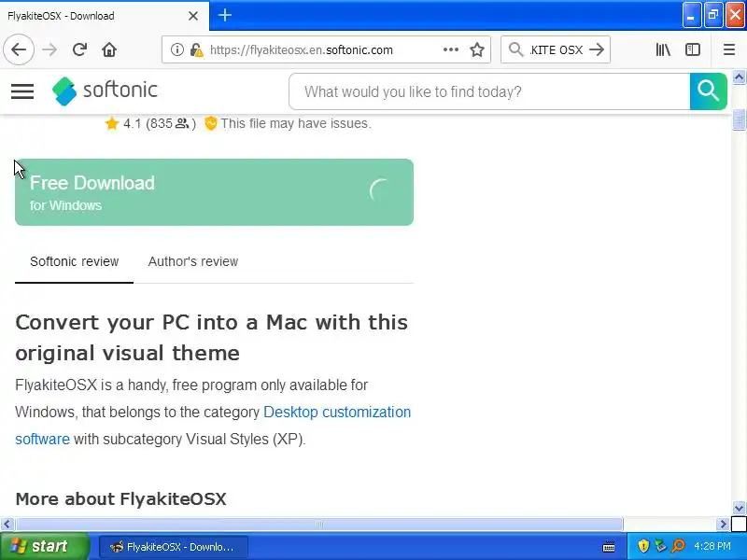Image resolution: width=747 pixels, height=560 pixels.
Task: Click the network tray icon
Action: point(660,546)
